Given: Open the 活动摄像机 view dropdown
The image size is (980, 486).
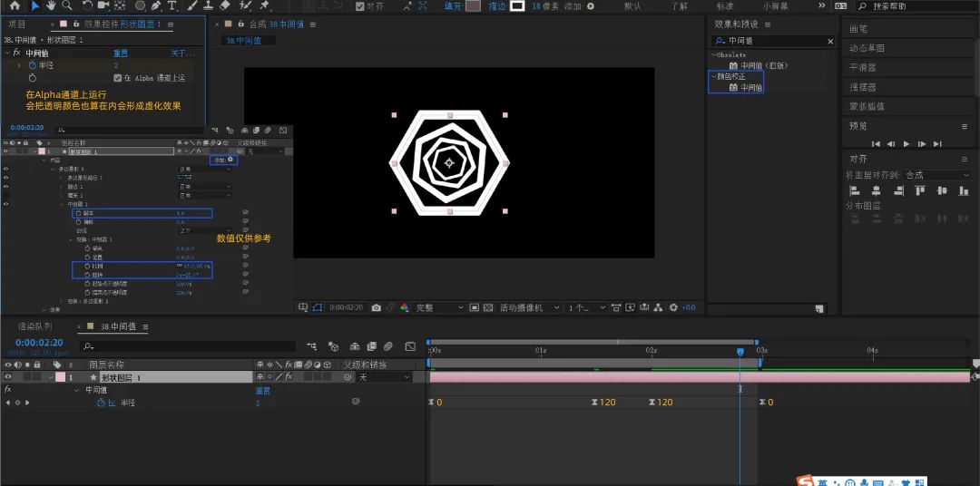Looking at the screenshot, I should [530, 307].
